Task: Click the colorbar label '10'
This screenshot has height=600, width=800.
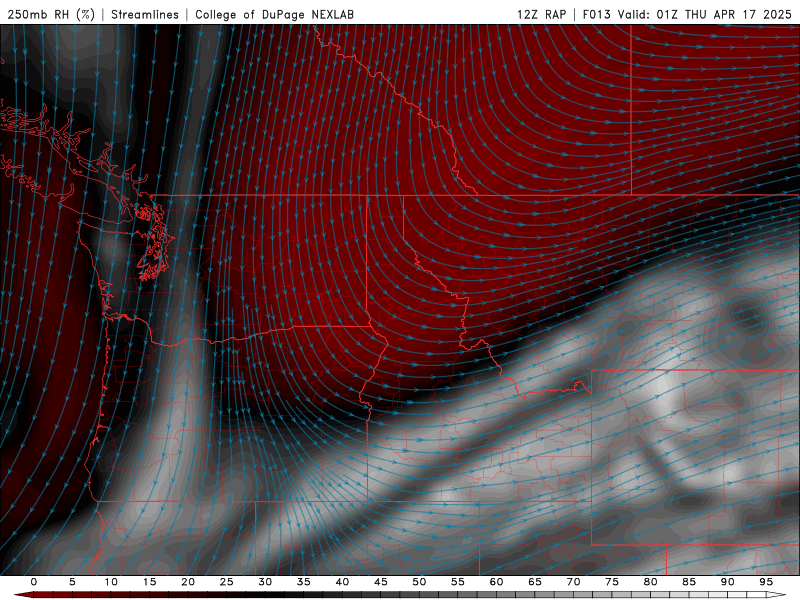Action: tap(111, 582)
